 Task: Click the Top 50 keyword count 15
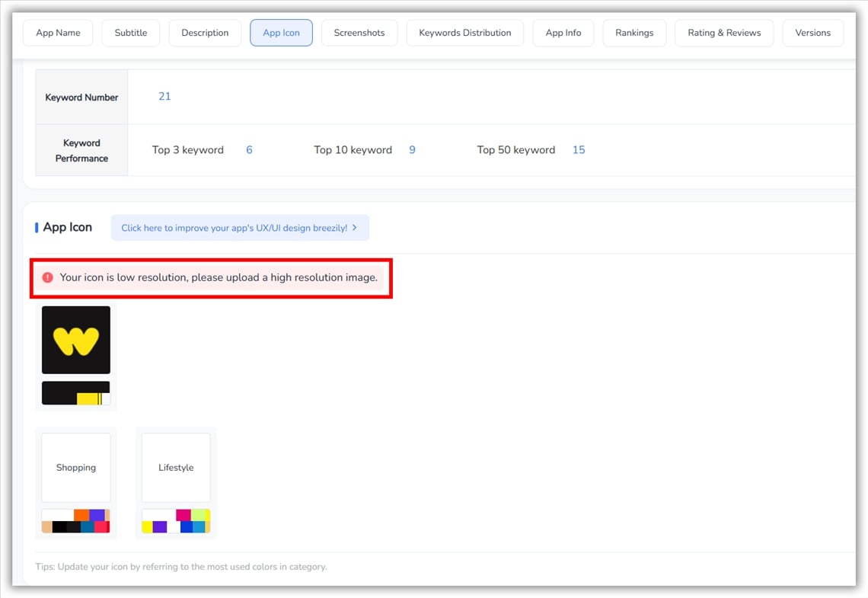coord(579,150)
